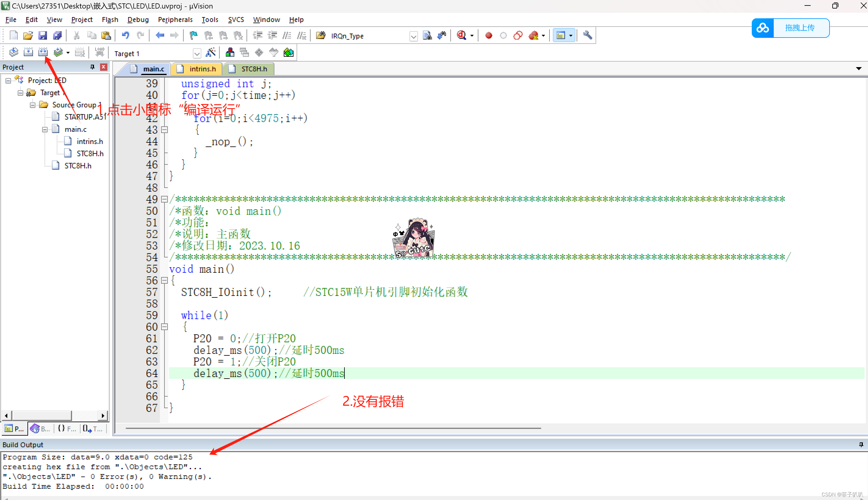The height and width of the screenshot is (500, 868).
Task: Close the Project panel
Action: pos(103,67)
